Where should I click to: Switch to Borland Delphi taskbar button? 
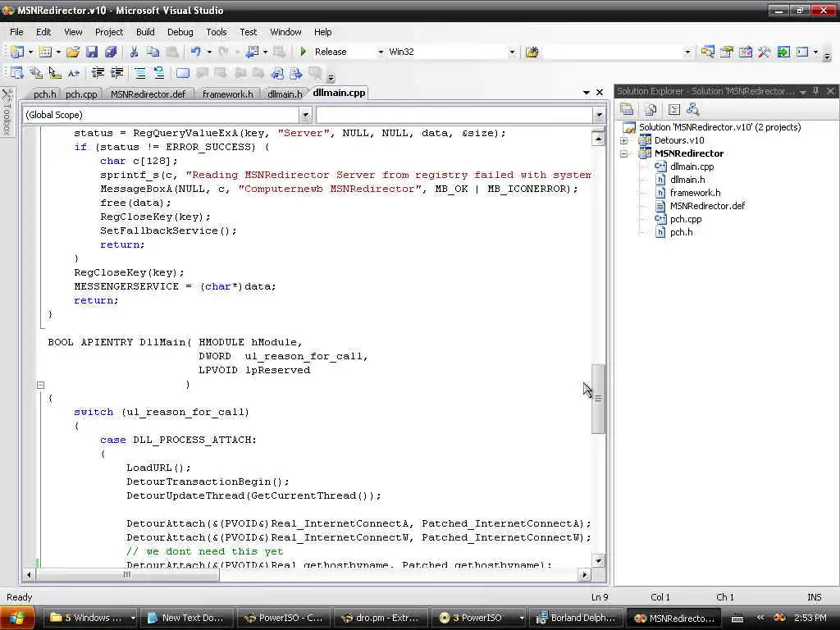[577, 618]
